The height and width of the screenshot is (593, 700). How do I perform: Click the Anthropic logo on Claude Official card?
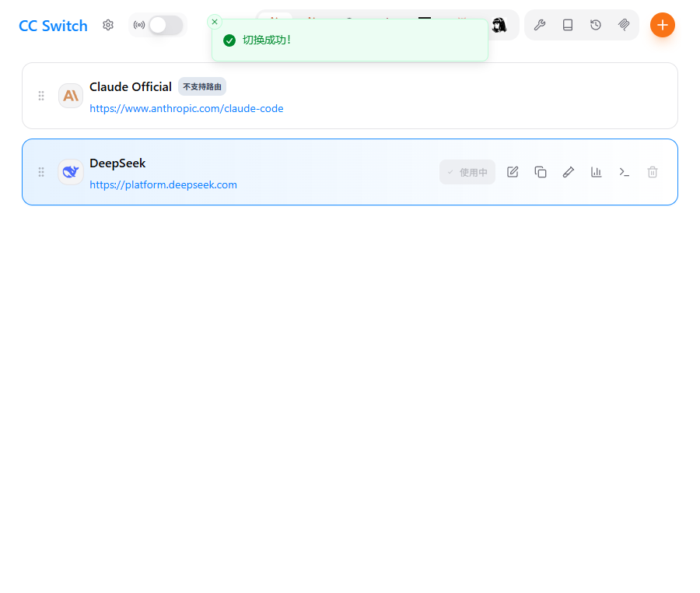click(x=71, y=96)
